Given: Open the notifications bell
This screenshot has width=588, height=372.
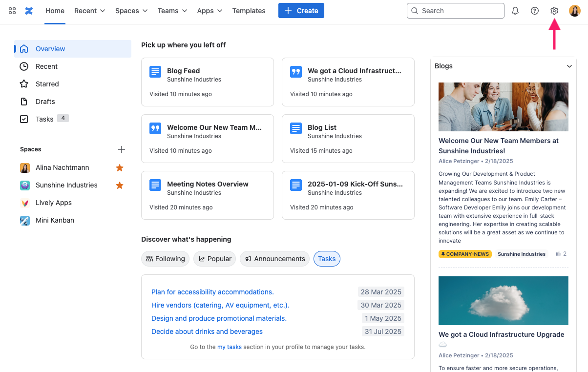Looking at the screenshot, I should click(x=515, y=10).
